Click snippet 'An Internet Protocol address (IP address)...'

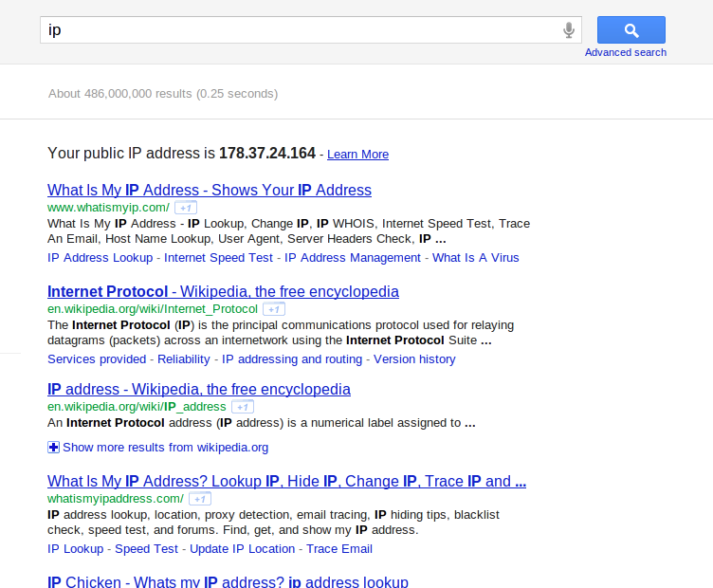(x=262, y=423)
